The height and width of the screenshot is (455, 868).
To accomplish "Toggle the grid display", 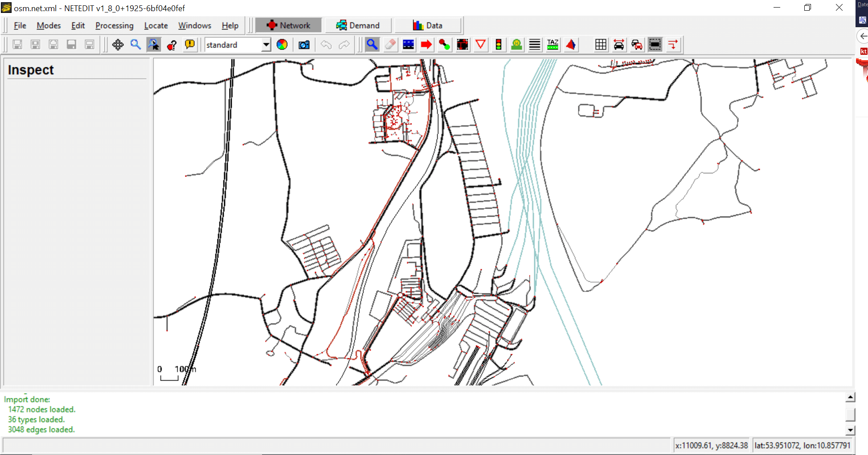I will pyautogui.click(x=601, y=45).
